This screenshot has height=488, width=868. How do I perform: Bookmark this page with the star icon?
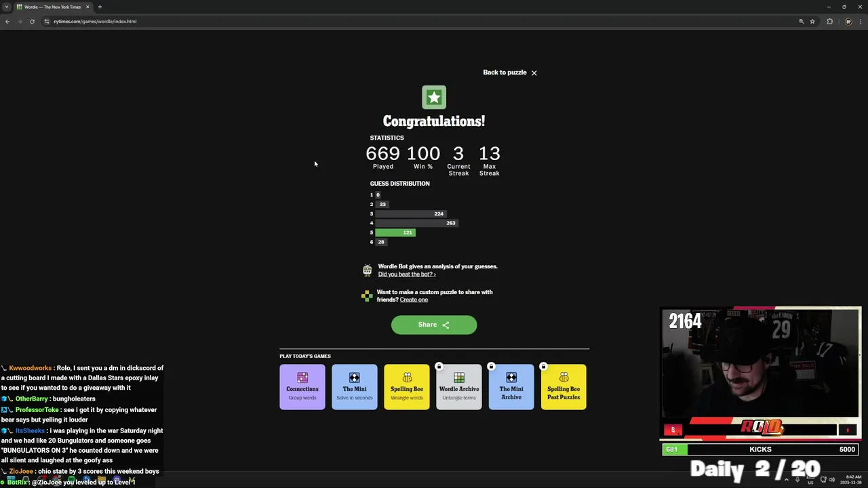[x=812, y=21]
